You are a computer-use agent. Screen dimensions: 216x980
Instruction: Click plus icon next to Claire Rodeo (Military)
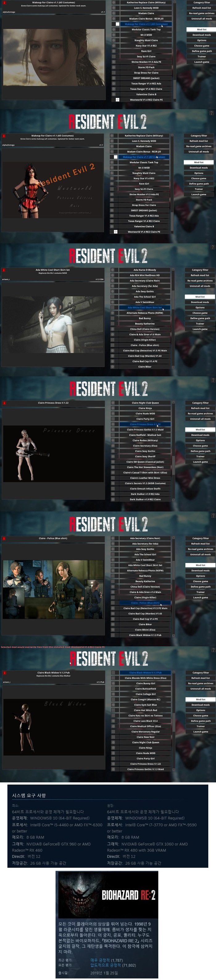(x=113, y=440)
